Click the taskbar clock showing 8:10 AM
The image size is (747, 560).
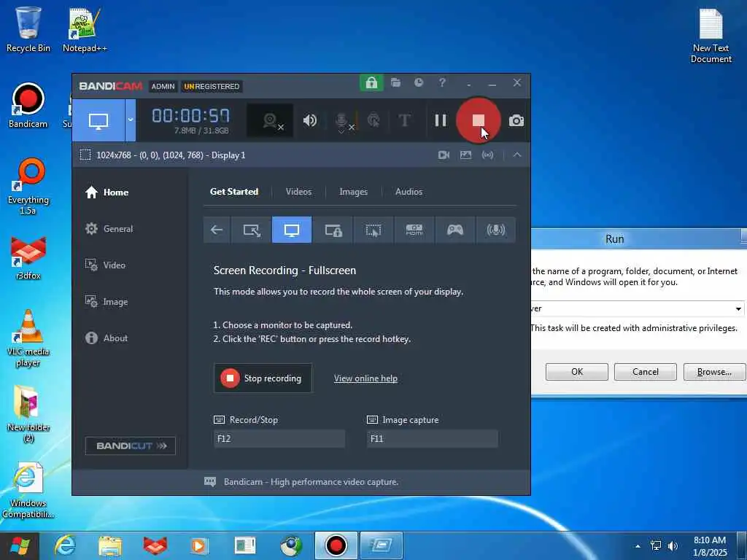click(x=710, y=546)
